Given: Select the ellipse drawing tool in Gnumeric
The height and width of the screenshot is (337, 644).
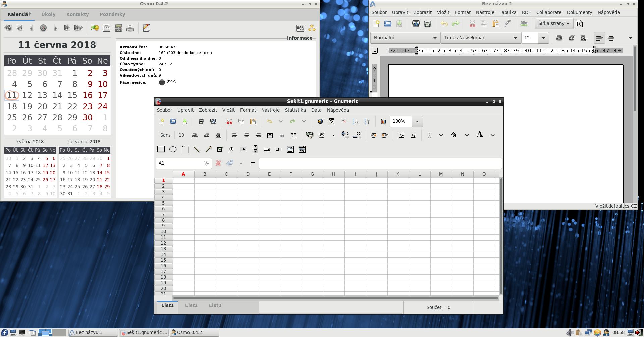Looking at the screenshot, I should pos(173,149).
